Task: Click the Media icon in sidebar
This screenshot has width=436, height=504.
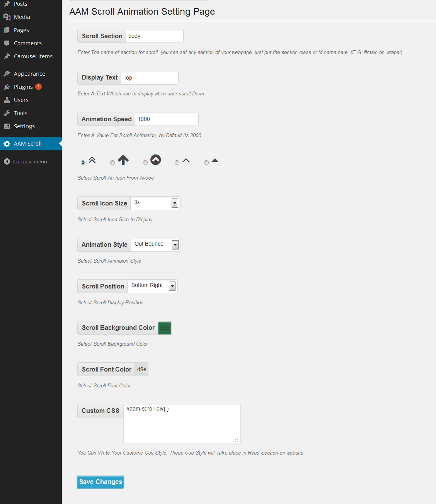Action: point(7,17)
